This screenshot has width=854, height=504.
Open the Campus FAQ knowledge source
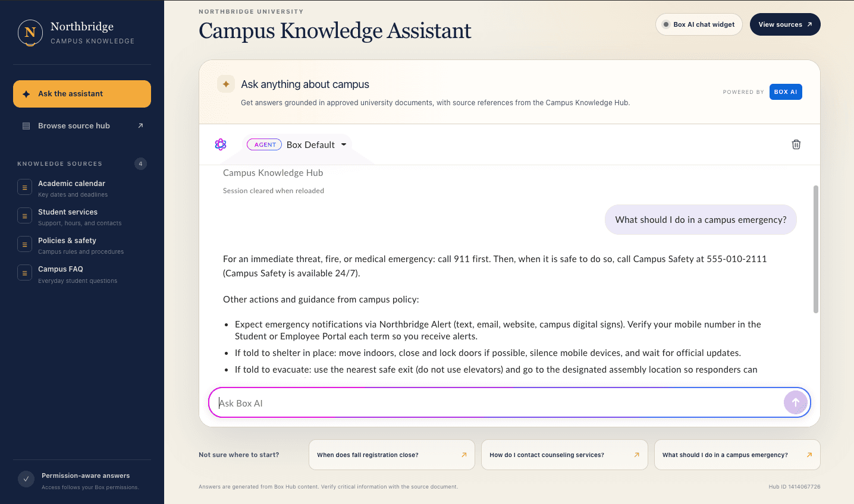point(82,274)
